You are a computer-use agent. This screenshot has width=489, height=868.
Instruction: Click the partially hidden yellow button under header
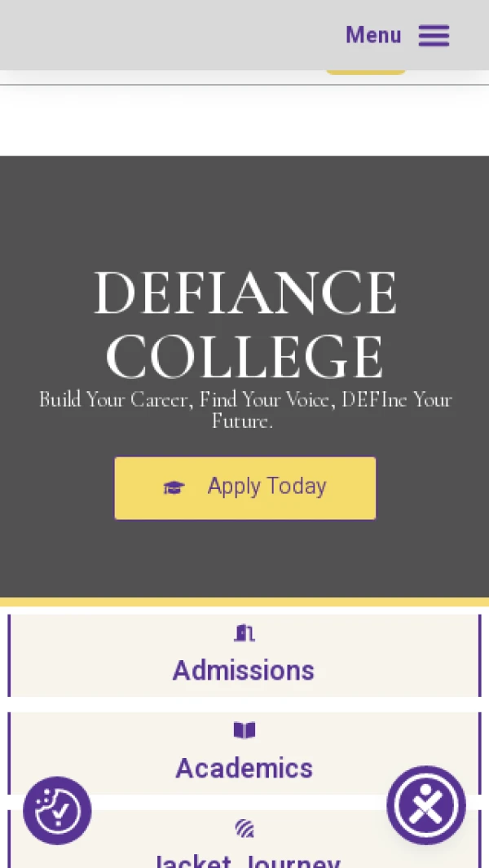366,73
